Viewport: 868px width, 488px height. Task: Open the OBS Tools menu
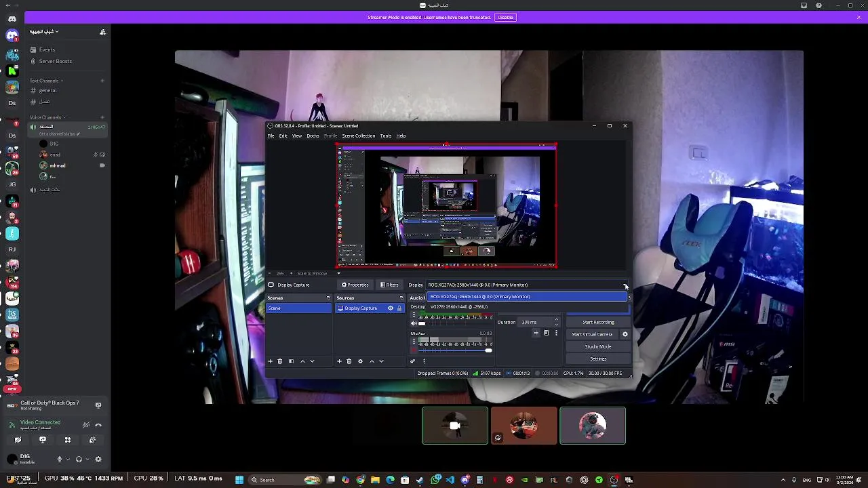(385, 136)
